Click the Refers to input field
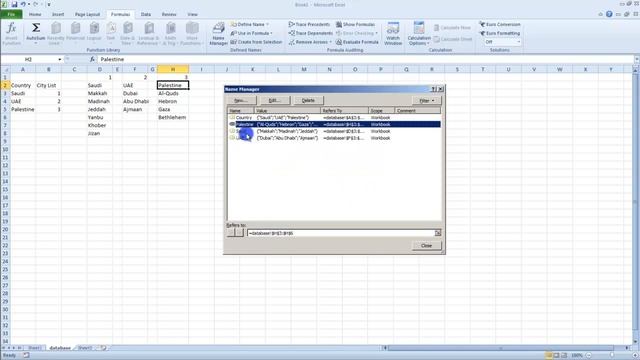Viewport: 640px width, 360px height. click(341, 233)
